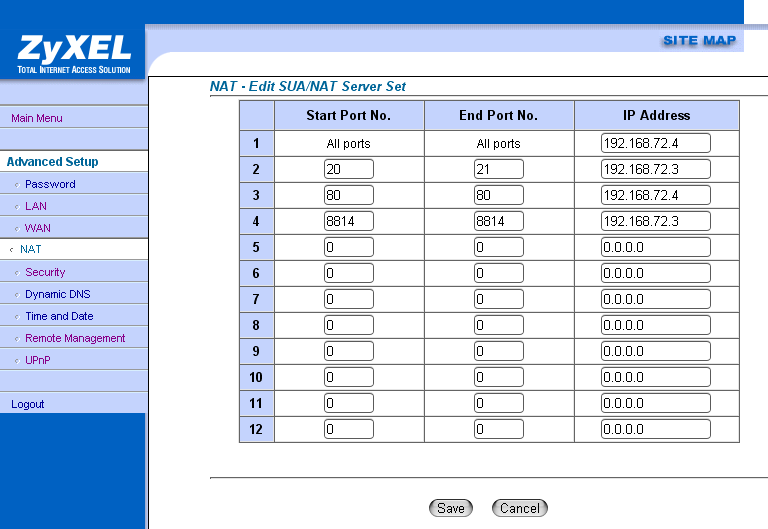The width and height of the screenshot is (768, 529).
Task: Open Time and Date settings
Action: 59,316
